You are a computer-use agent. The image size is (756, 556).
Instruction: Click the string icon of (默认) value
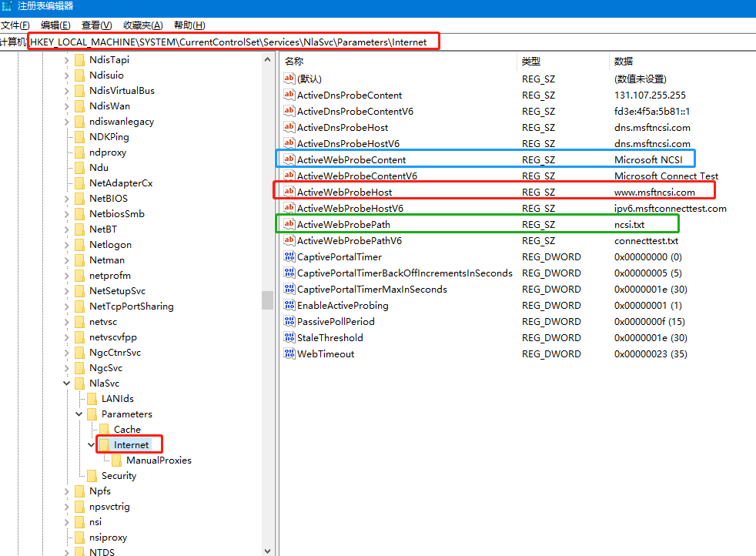tap(289, 78)
